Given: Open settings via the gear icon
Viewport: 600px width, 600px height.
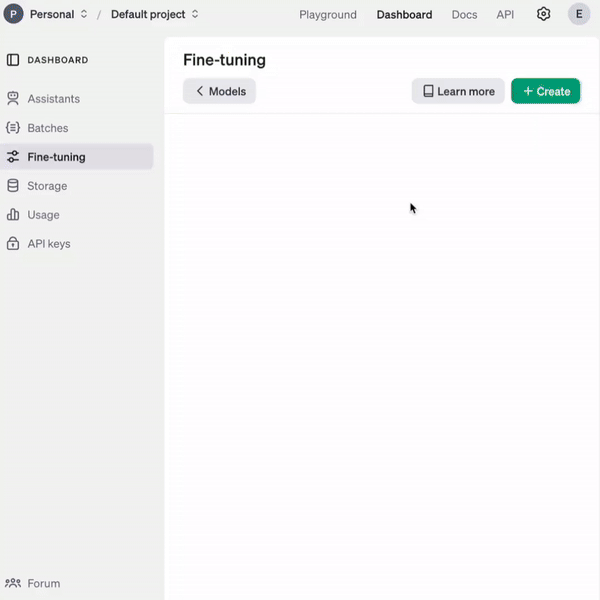Looking at the screenshot, I should click(x=543, y=14).
